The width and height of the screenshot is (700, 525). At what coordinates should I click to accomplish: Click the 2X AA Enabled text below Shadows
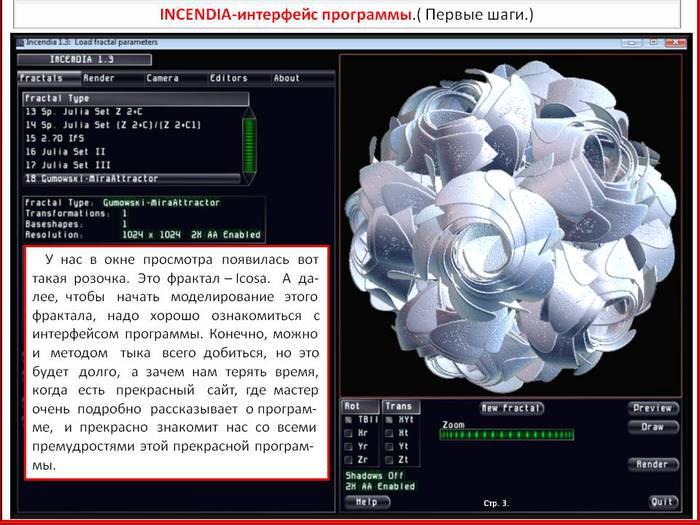coord(380,487)
